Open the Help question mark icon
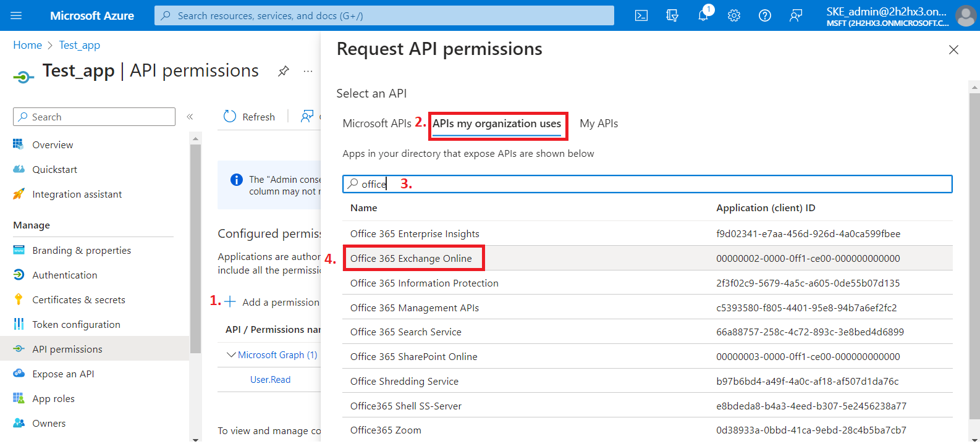980x444 pixels. (x=765, y=15)
